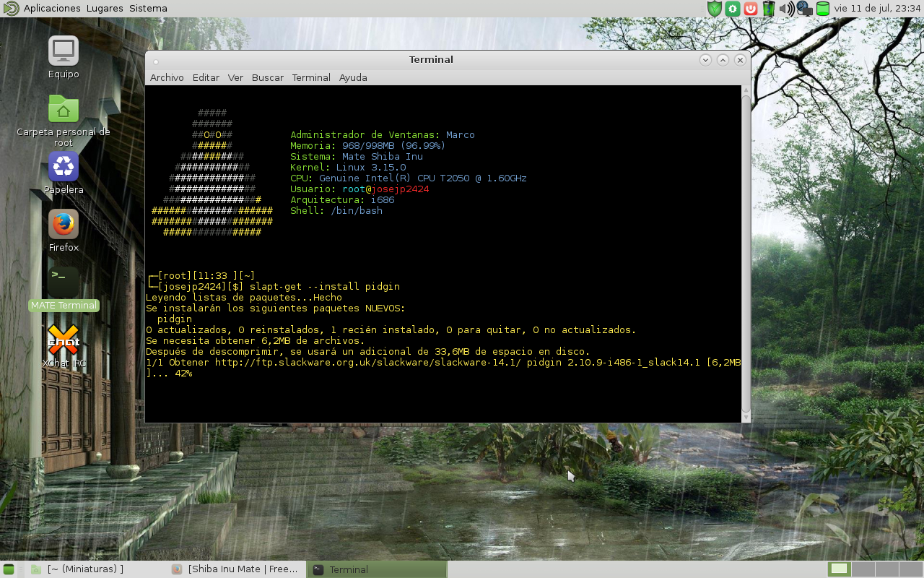The height and width of the screenshot is (578, 924).
Task: Click the green cylinder disk tray icon
Action: [823, 9]
